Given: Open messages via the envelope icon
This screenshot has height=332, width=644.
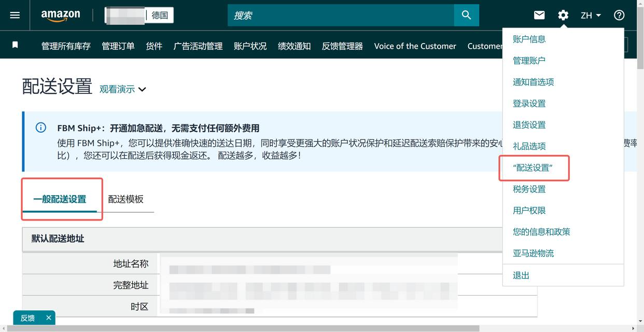Looking at the screenshot, I should tap(539, 15).
